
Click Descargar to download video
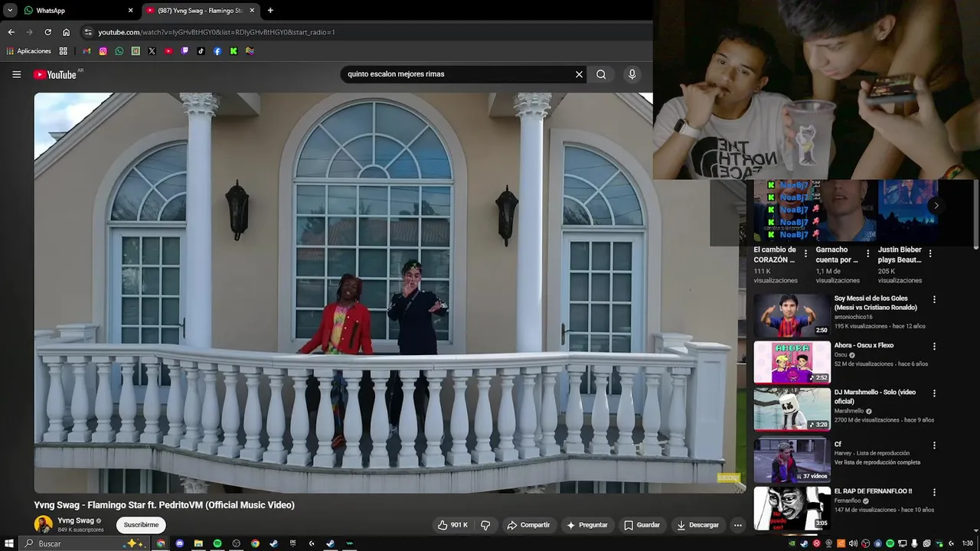(x=697, y=525)
